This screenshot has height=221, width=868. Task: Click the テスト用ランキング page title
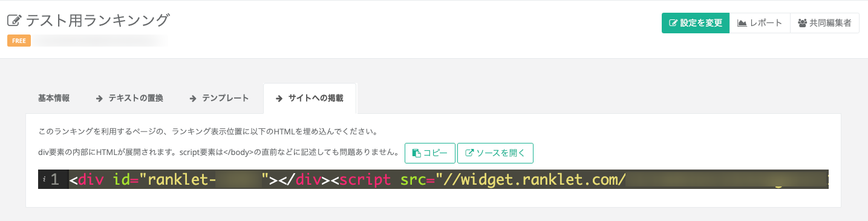(98, 21)
